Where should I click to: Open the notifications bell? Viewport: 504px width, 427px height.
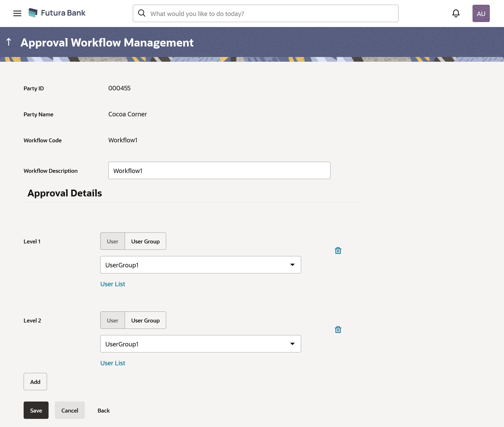click(456, 13)
